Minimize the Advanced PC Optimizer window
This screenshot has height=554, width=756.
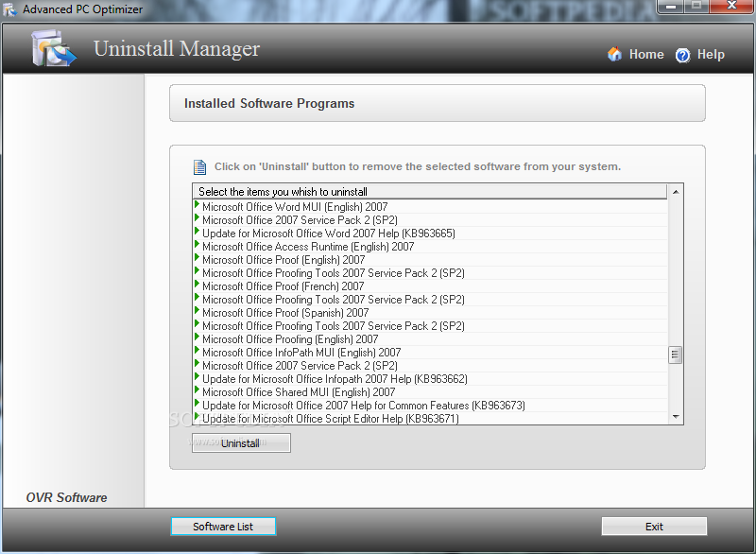coord(671,7)
